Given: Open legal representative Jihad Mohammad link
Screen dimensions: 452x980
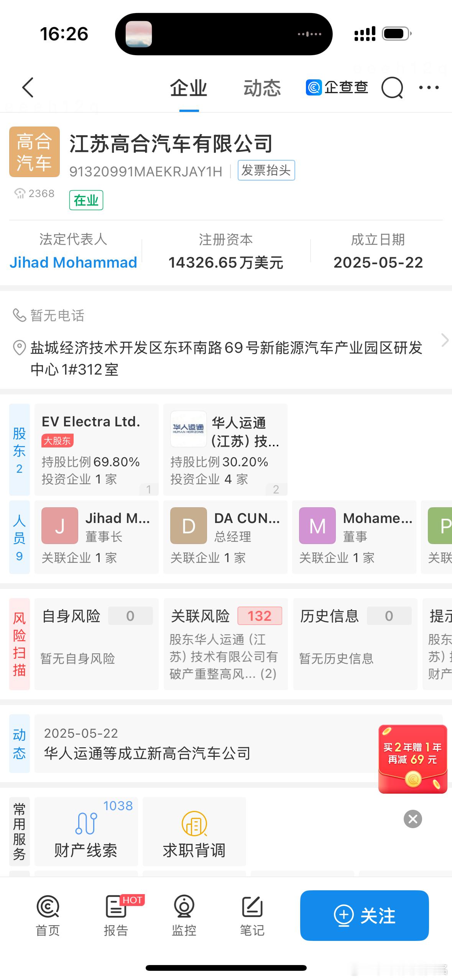Looking at the screenshot, I should 73,263.
